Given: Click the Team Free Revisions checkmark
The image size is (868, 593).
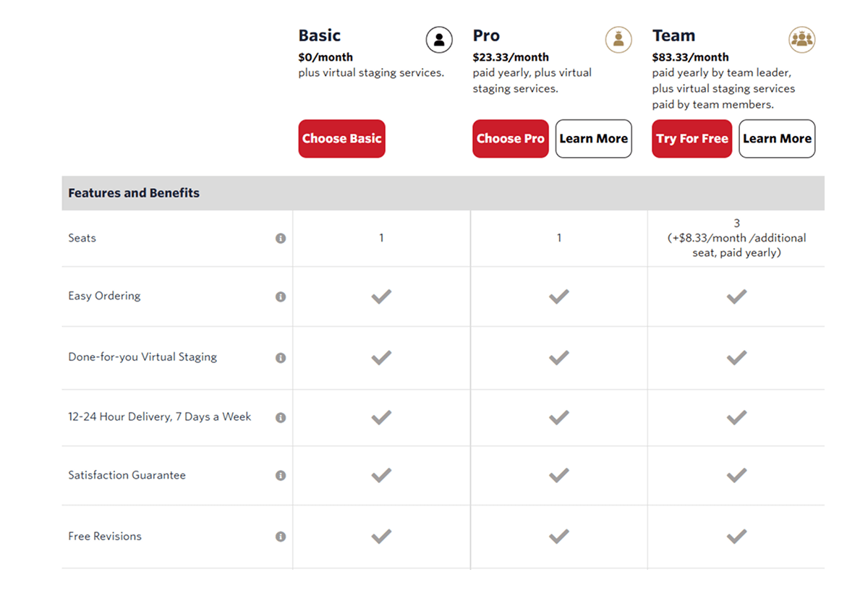Looking at the screenshot, I should (x=736, y=536).
